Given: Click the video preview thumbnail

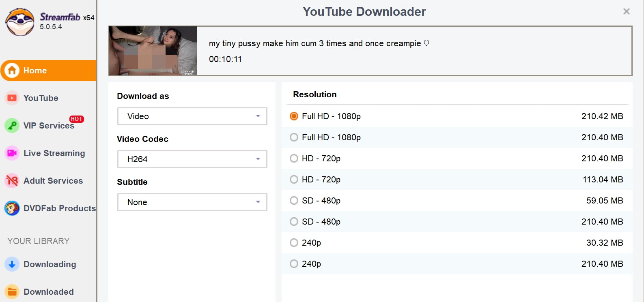Looking at the screenshot, I should [x=153, y=51].
